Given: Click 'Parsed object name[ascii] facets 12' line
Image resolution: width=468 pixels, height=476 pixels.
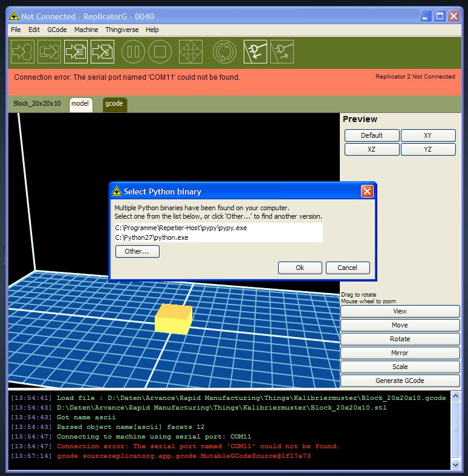Looking at the screenshot, I should [x=108, y=427].
